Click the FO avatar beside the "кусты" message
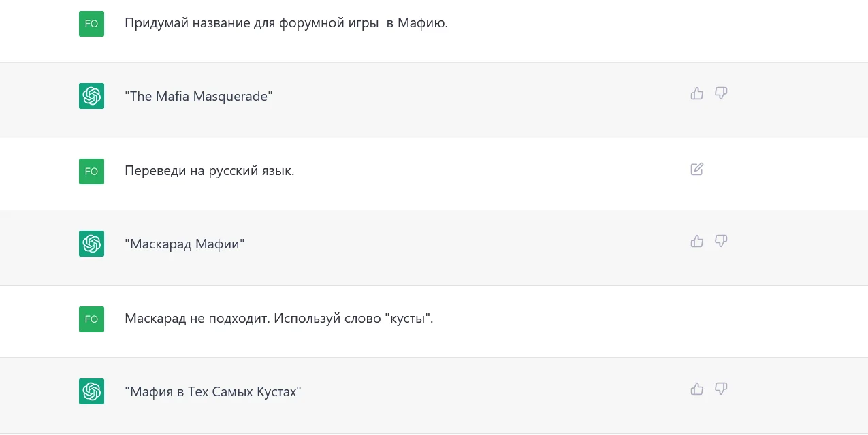This screenshot has width=868, height=435. [x=91, y=319]
